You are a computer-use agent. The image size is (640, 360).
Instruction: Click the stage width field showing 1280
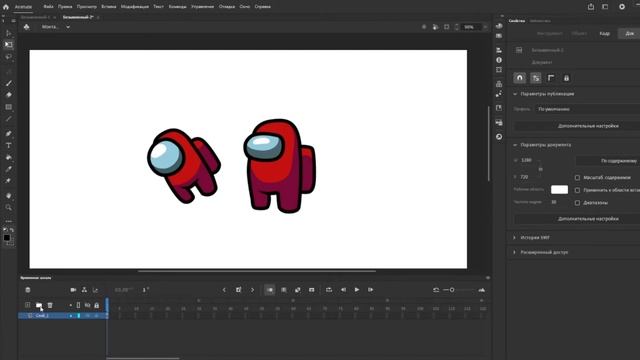pyautogui.click(x=527, y=160)
